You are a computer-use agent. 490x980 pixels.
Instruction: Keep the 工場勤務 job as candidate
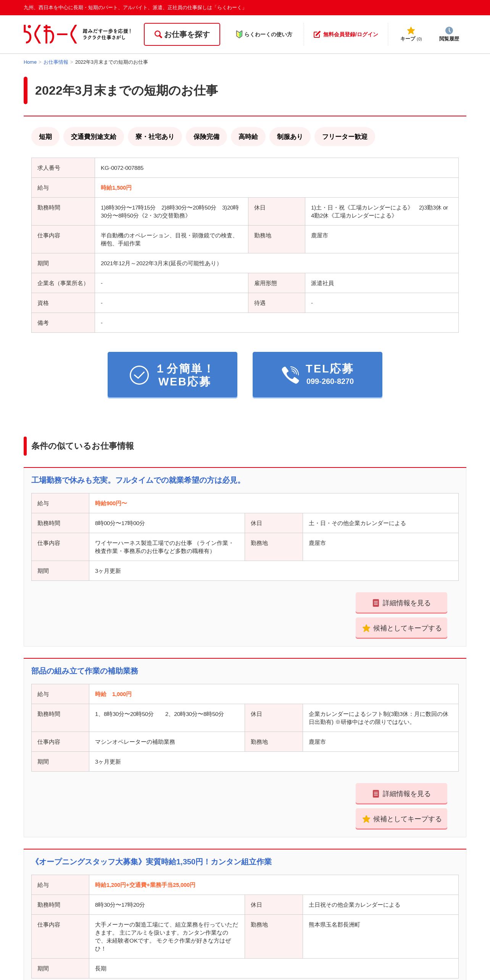(x=401, y=628)
